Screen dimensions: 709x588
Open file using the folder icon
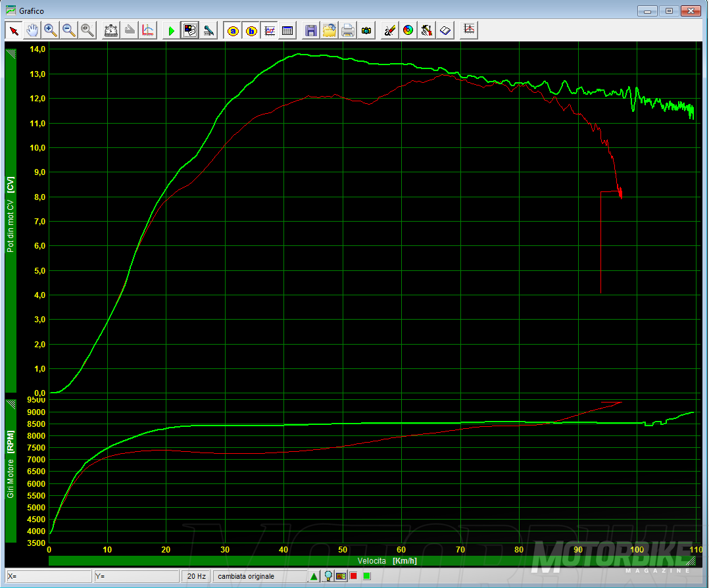click(x=330, y=30)
